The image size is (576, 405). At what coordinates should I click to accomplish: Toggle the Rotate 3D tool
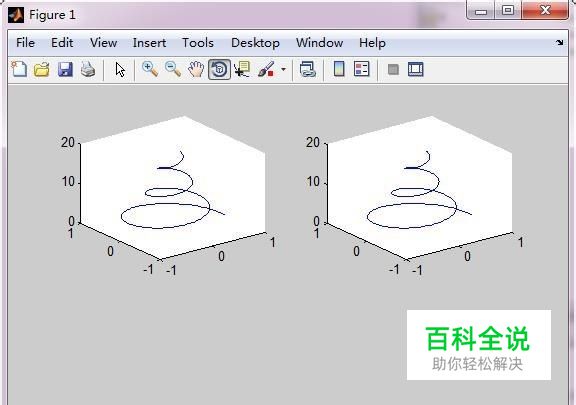coord(219,69)
